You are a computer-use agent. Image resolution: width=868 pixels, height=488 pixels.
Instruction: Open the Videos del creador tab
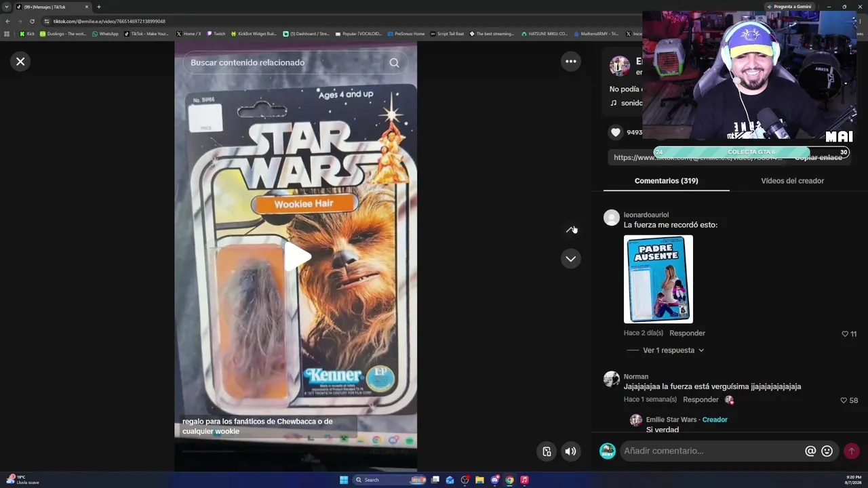(792, 181)
